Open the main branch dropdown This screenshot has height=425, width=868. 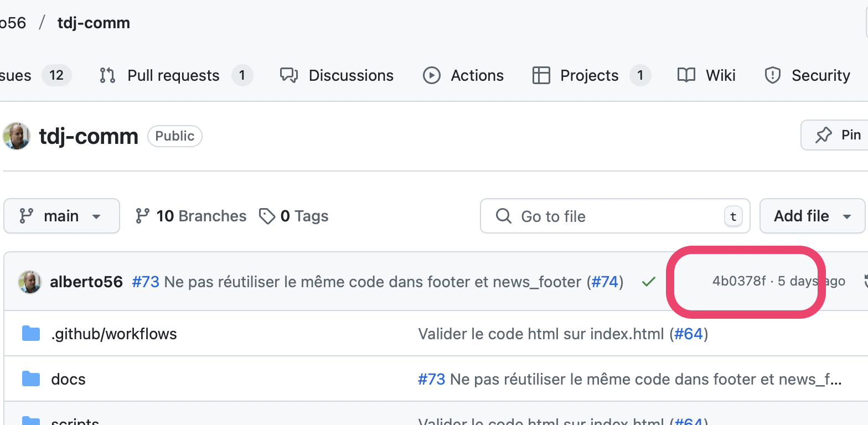pyautogui.click(x=61, y=216)
